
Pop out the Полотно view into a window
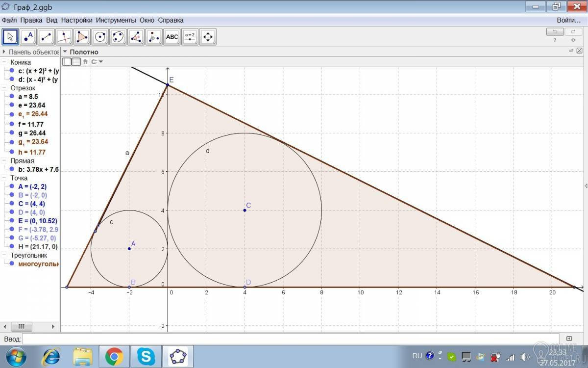coord(571,51)
